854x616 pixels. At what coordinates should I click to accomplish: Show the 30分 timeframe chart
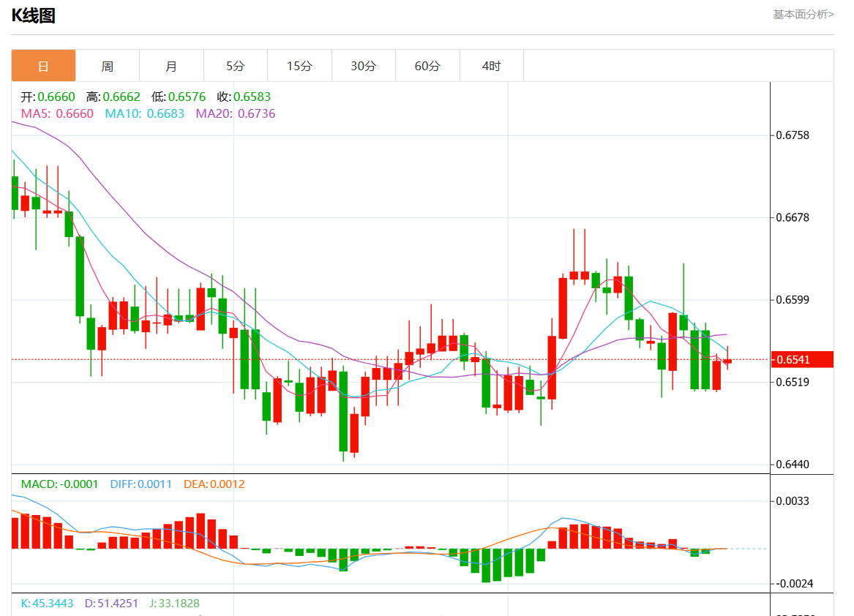pos(363,66)
